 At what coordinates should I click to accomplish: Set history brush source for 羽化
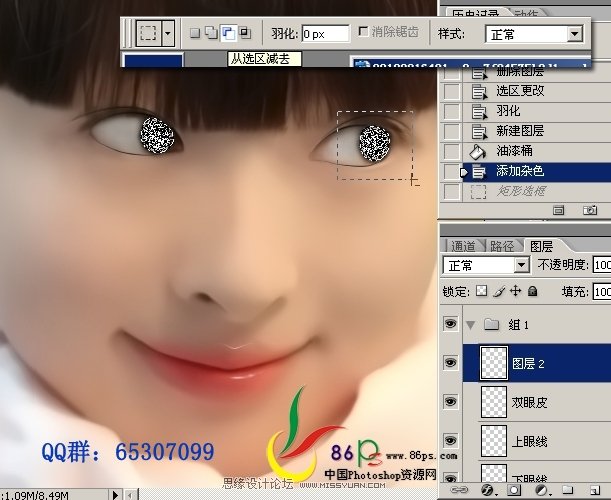coord(452,111)
